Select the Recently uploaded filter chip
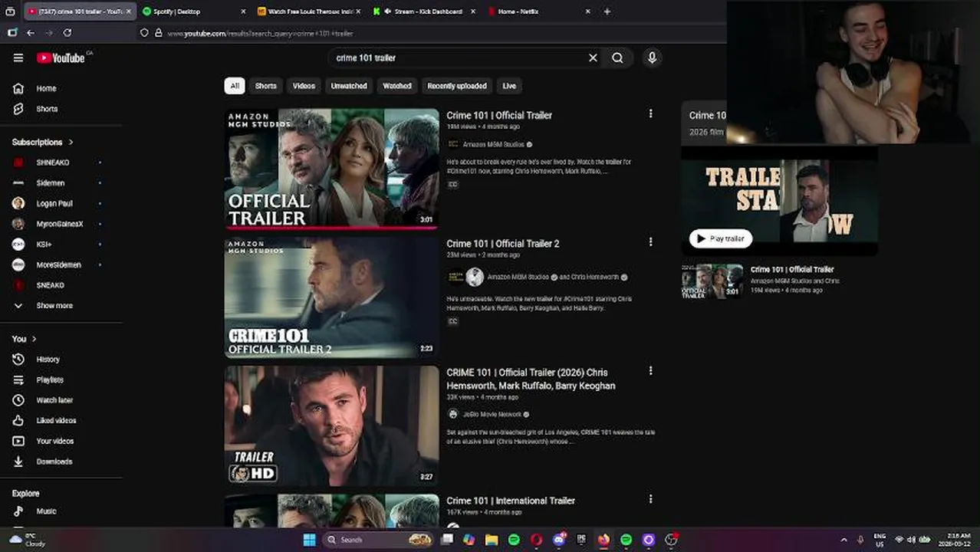Viewport: 980px width, 552px height. [x=457, y=86]
